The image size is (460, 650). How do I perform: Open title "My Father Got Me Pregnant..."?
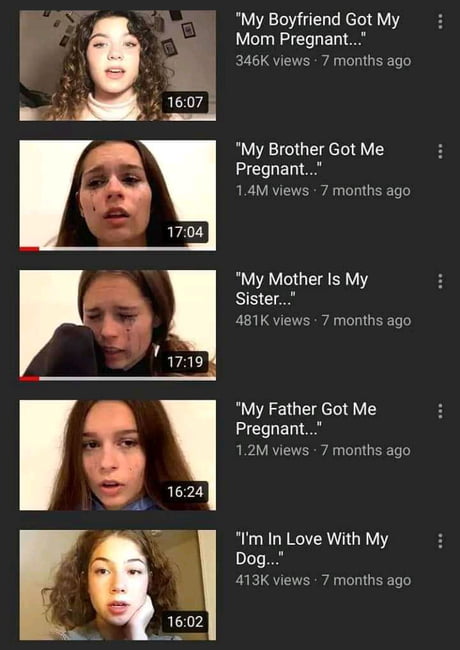(306, 419)
